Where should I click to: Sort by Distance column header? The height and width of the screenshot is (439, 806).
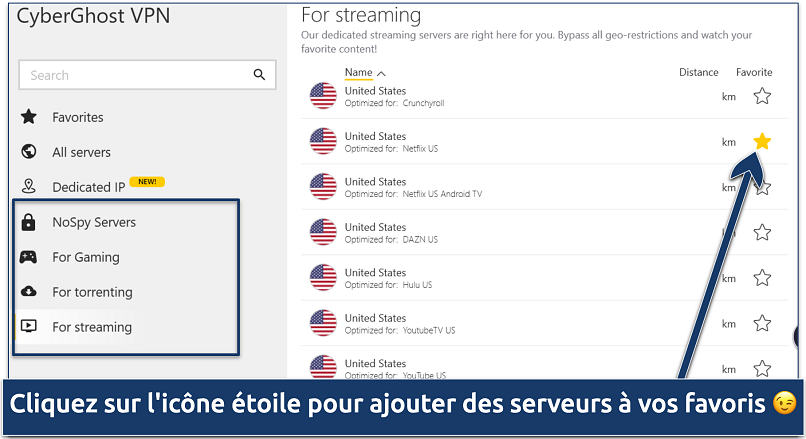[699, 72]
